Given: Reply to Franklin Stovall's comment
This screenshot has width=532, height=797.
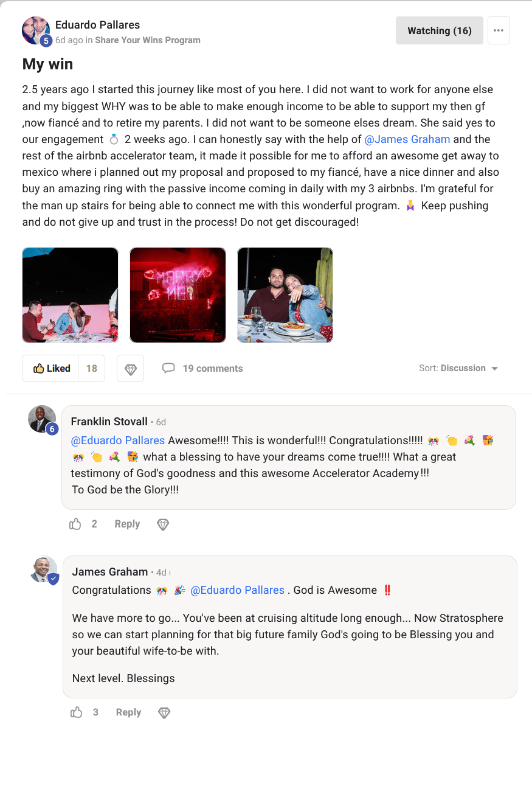Looking at the screenshot, I should tap(127, 524).
